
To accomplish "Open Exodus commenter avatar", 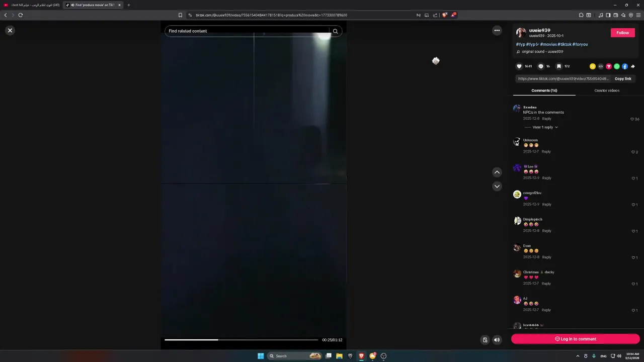I will [x=517, y=109].
